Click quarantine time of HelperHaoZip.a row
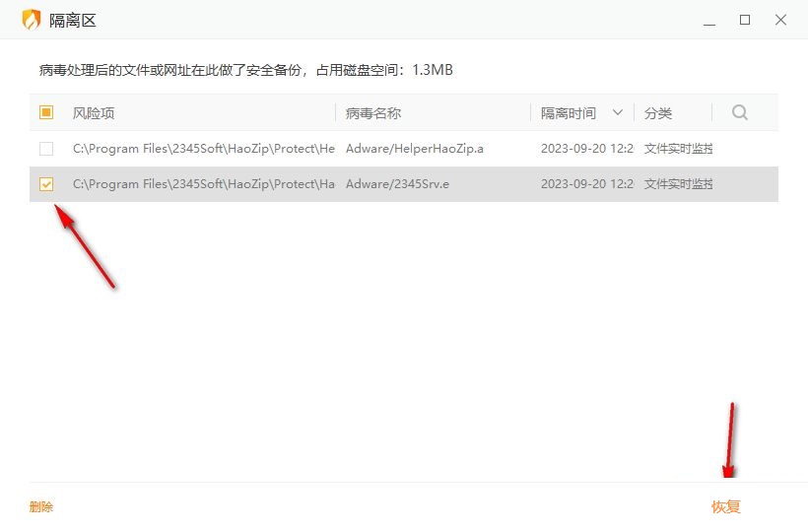 pyautogui.click(x=587, y=149)
